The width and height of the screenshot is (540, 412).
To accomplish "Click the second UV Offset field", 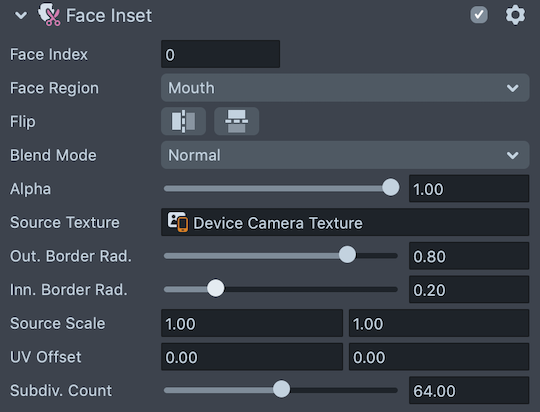I will [439, 357].
